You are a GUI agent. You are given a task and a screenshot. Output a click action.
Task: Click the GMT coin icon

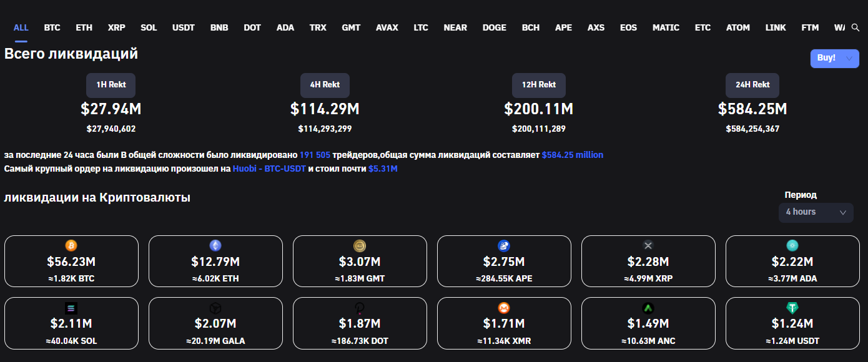[360, 245]
